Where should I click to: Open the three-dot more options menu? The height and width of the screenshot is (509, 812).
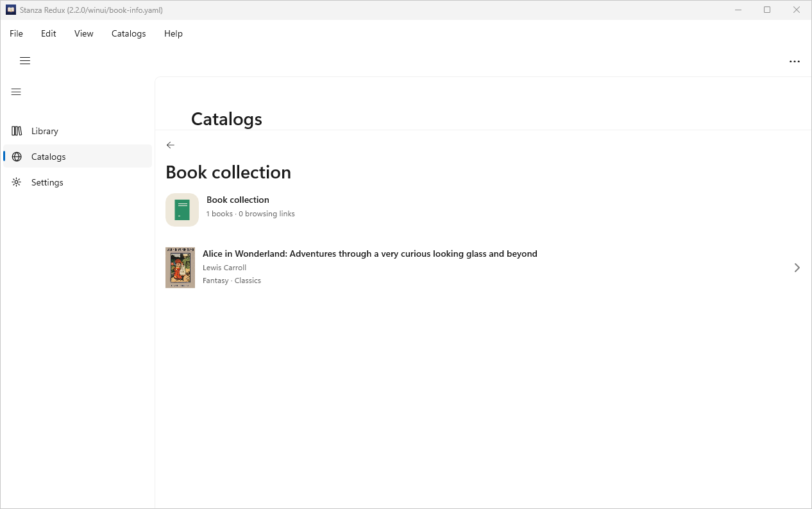(795, 62)
